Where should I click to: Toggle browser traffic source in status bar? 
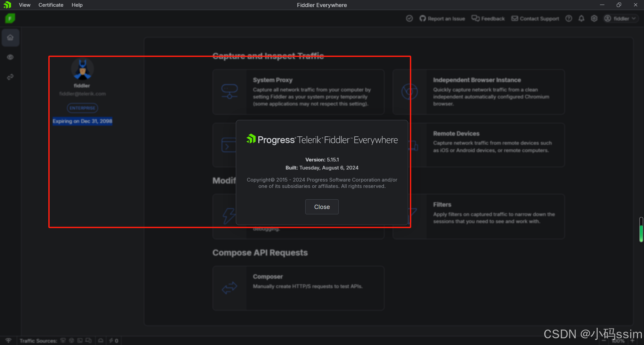click(x=71, y=340)
